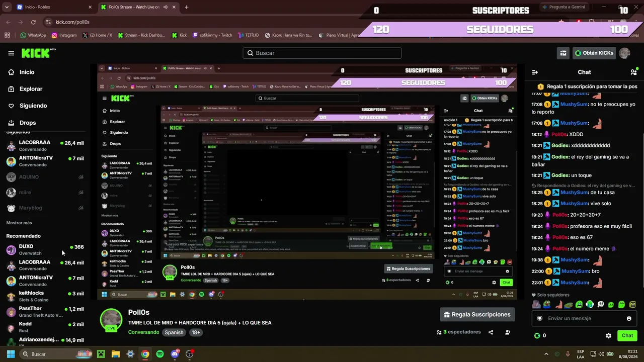The width and height of the screenshot is (644, 362).
Task: Click the Obtén KICKs button
Action: 594,53
